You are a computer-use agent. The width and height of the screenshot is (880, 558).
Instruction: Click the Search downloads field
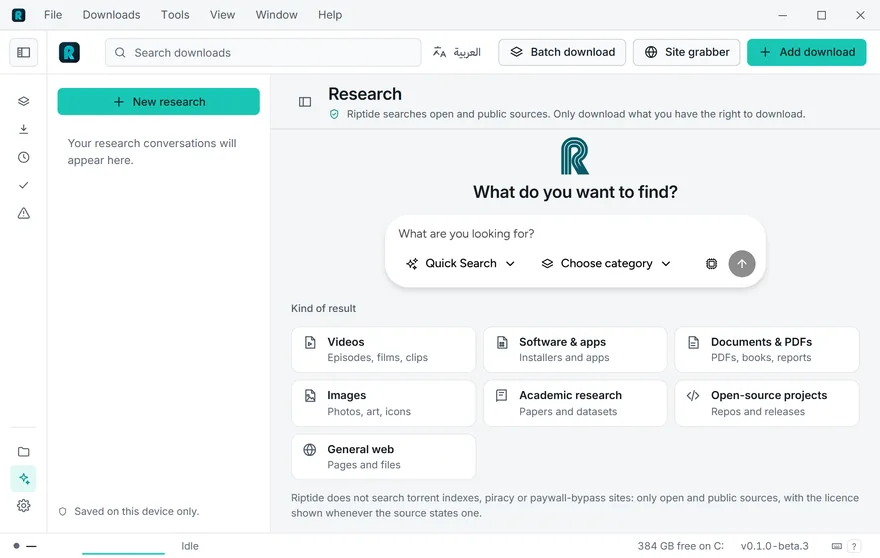(x=263, y=53)
